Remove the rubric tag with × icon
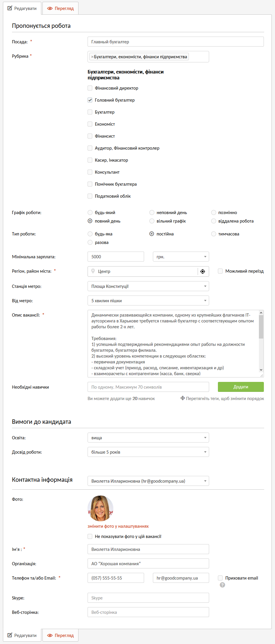The height and width of the screenshot is (644, 275). (92, 57)
